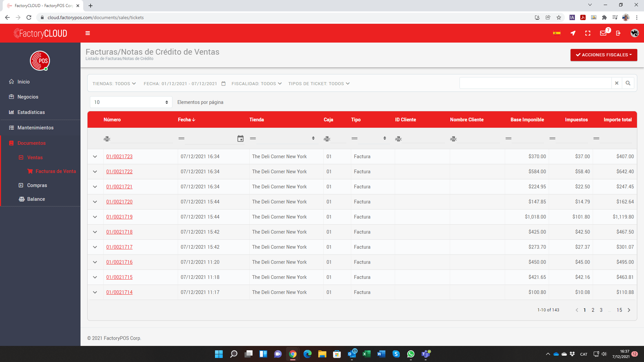
Task: Click the POS company logo in sidebar
Action: (40, 61)
